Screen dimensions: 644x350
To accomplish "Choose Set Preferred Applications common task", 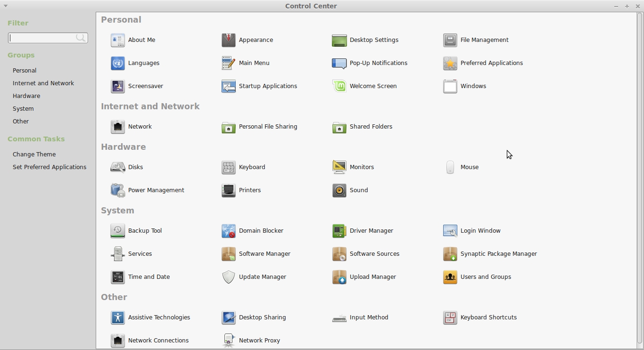I will pos(50,167).
